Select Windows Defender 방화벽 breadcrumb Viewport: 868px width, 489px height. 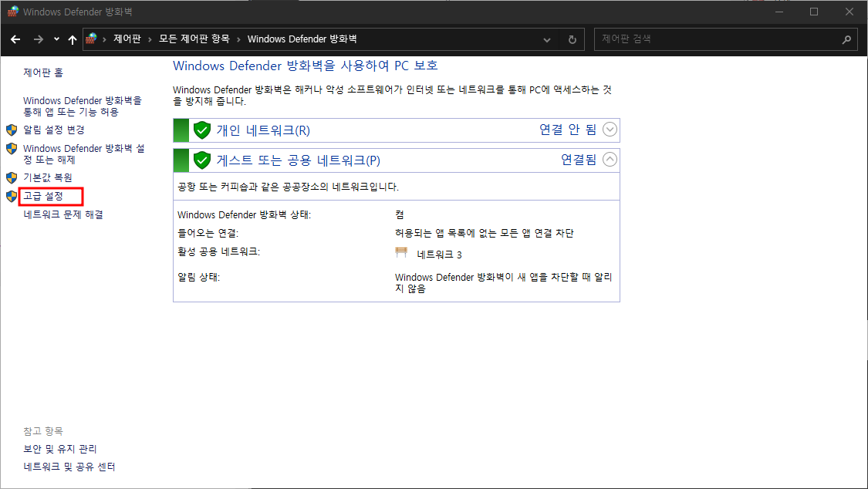[302, 39]
